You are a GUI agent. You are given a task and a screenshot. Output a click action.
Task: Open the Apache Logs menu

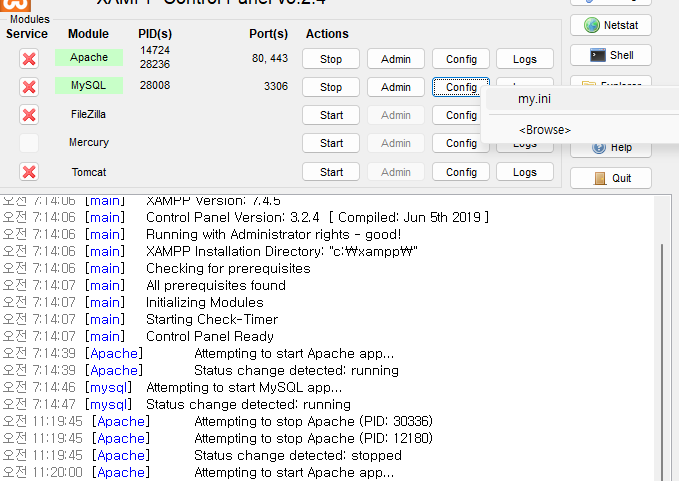click(x=525, y=59)
